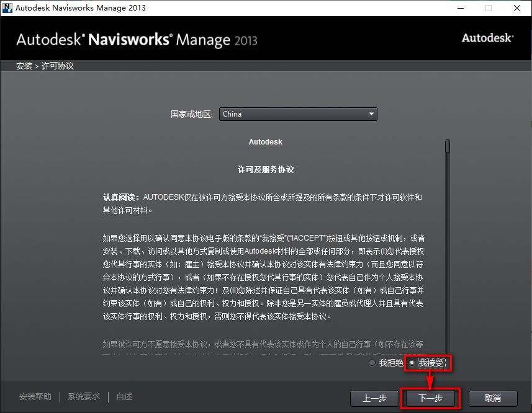Click 取消 to cancel the installation
The width and height of the screenshot is (532, 413).
click(492, 399)
